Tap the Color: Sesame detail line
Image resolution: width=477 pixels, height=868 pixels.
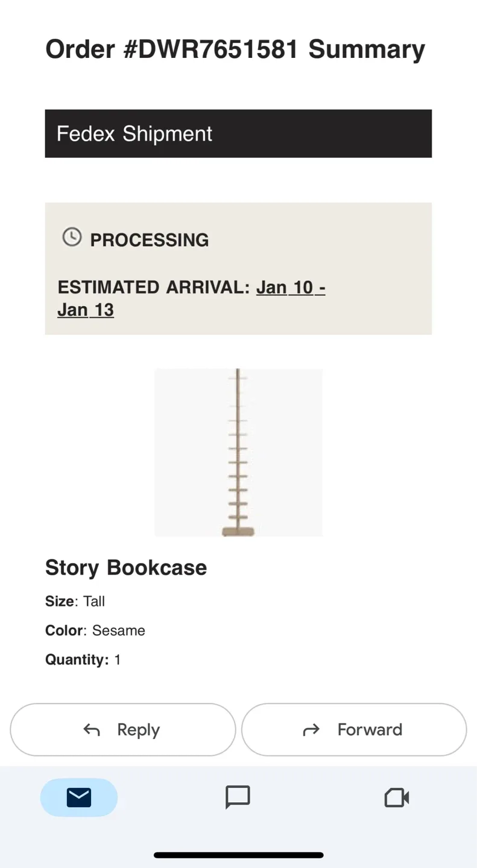(x=95, y=631)
